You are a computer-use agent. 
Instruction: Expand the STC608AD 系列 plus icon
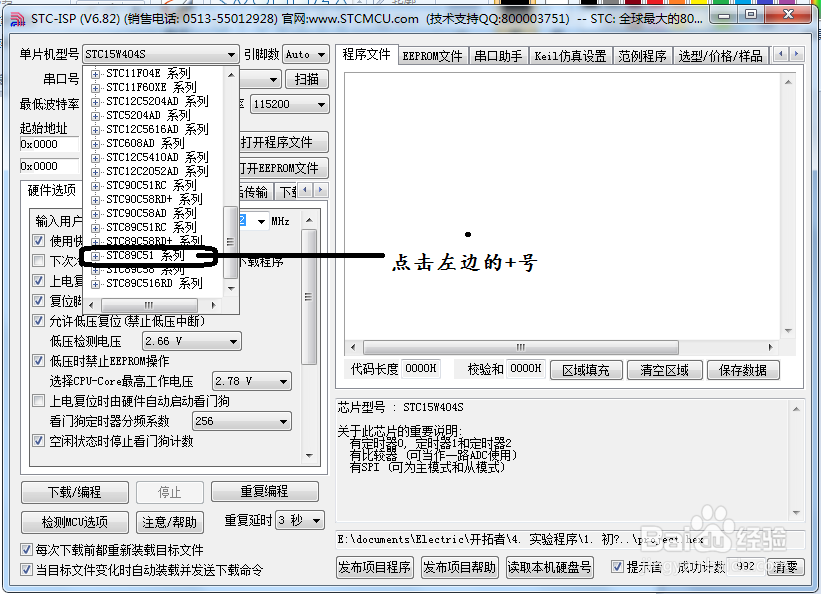[95, 144]
